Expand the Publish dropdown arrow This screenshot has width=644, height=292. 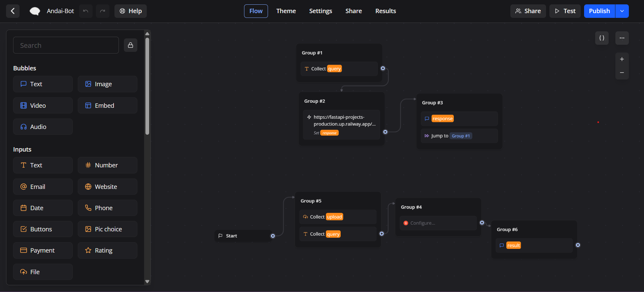click(622, 11)
